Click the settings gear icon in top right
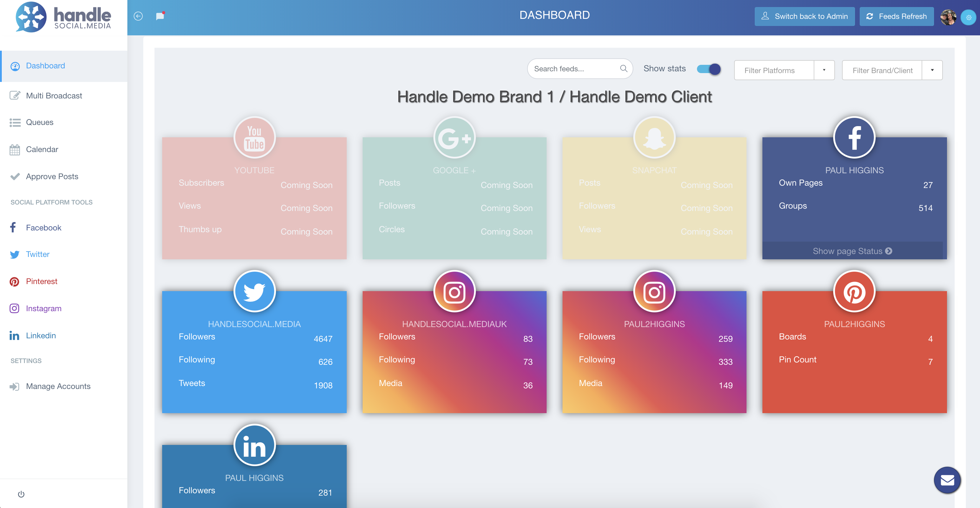The height and width of the screenshot is (508, 980). tap(969, 17)
